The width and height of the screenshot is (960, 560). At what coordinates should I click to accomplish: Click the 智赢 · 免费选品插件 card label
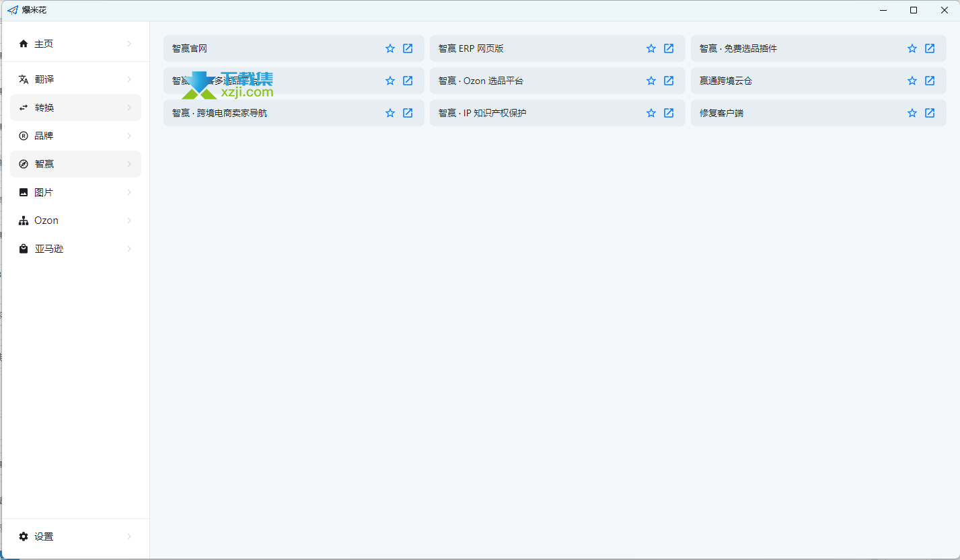(739, 48)
